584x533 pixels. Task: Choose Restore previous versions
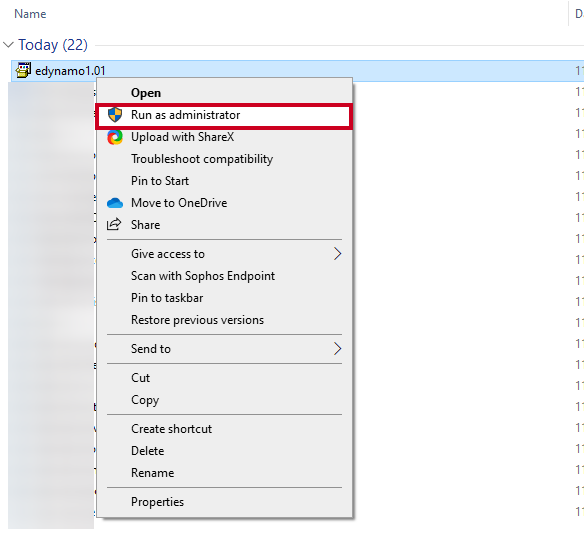pyautogui.click(x=197, y=320)
